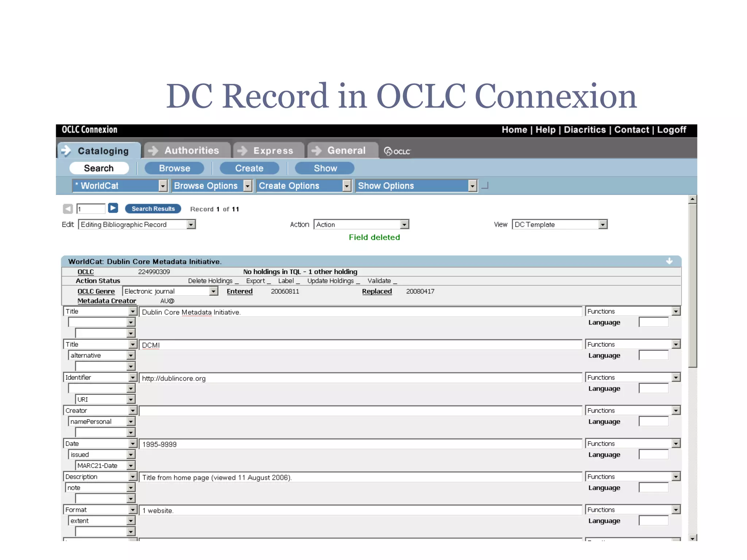
Task: Click the record number input box
Action: pos(91,209)
